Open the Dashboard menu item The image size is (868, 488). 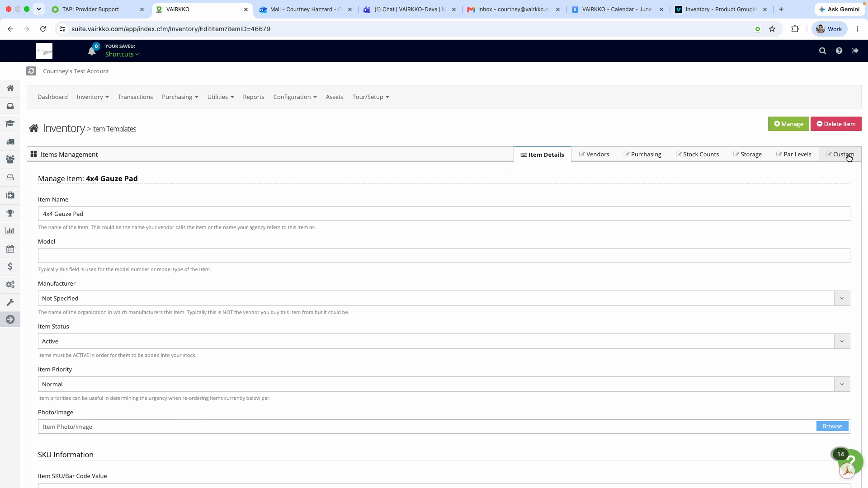click(x=52, y=97)
